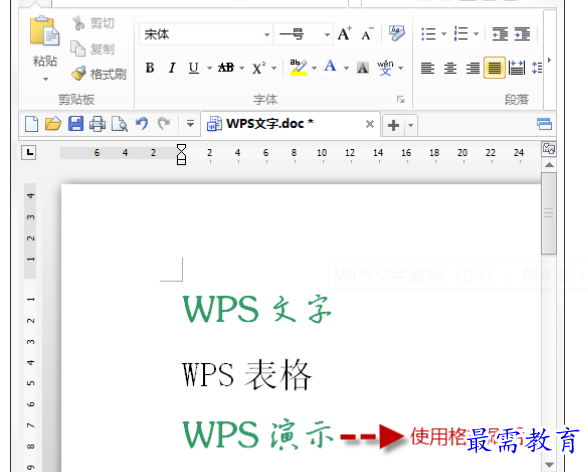The height and width of the screenshot is (472, 588).
Task: Open superscript options dropdown arrow
Action: click(274, 68)
